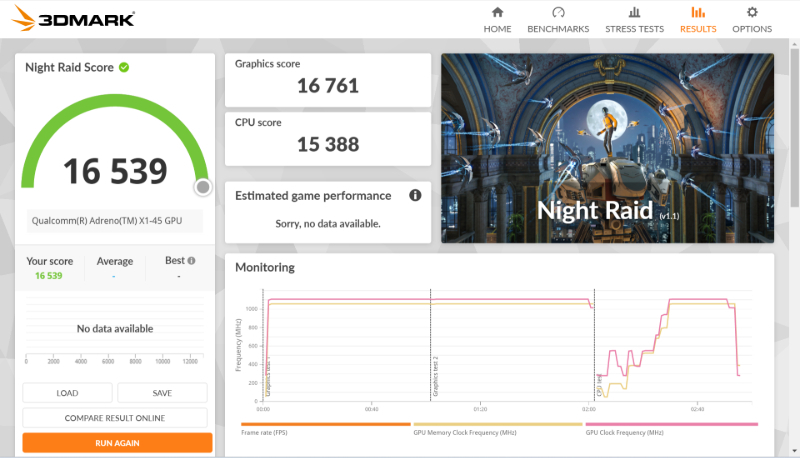Click the Night Raid preview image
800x458 pixels.
[x=607, y=148]
